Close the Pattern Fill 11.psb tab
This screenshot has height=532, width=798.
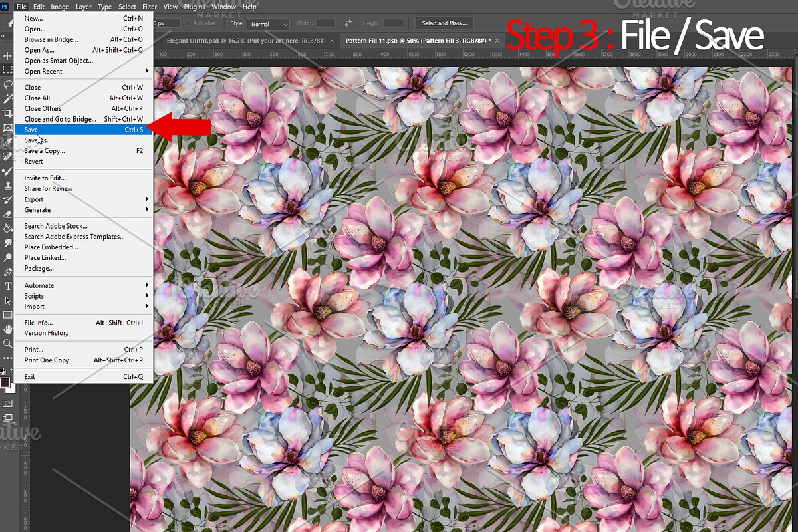click(498, 40)
